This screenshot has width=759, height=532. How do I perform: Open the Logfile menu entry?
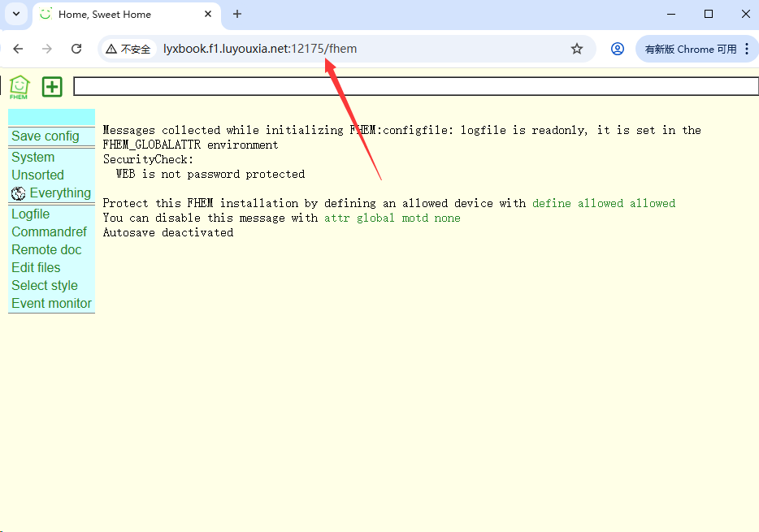[31, 214]
